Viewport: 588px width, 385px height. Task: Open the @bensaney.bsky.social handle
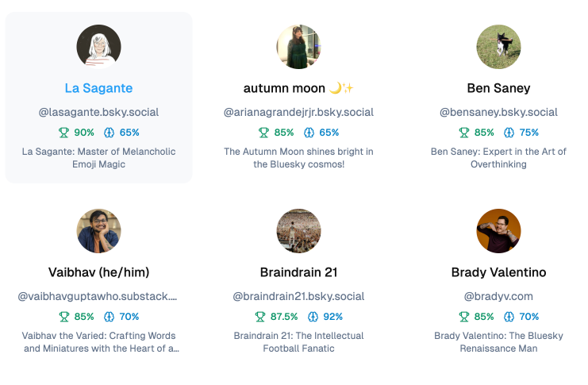(498, 112)
